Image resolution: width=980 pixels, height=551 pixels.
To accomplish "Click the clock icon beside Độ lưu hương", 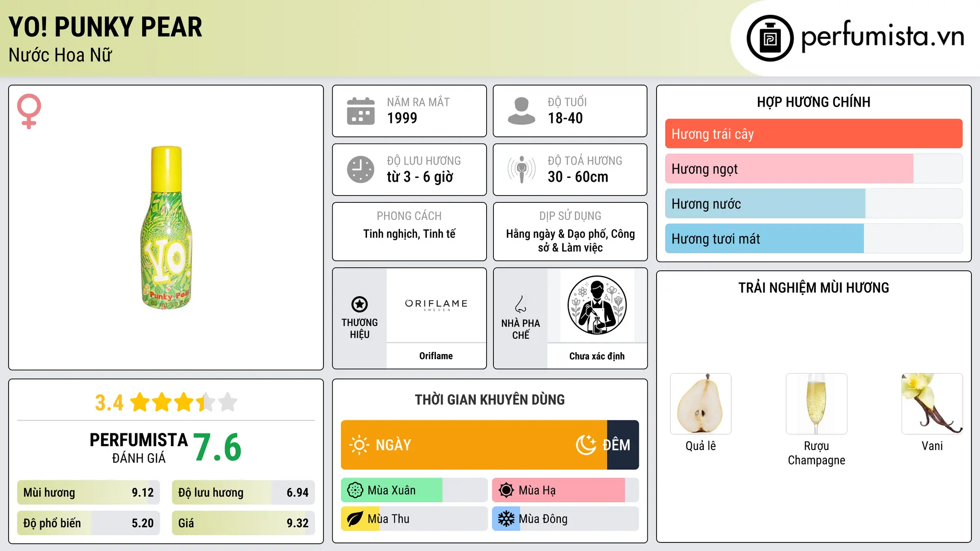I will (361, 169).
